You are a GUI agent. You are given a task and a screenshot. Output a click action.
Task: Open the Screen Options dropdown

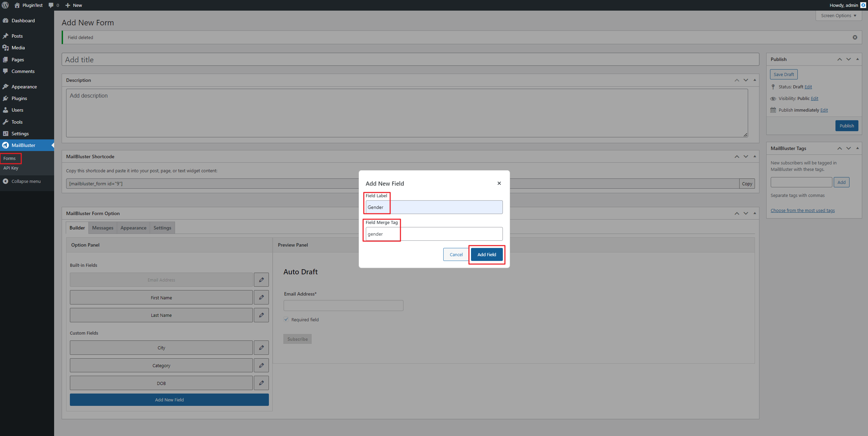[838, 16]
